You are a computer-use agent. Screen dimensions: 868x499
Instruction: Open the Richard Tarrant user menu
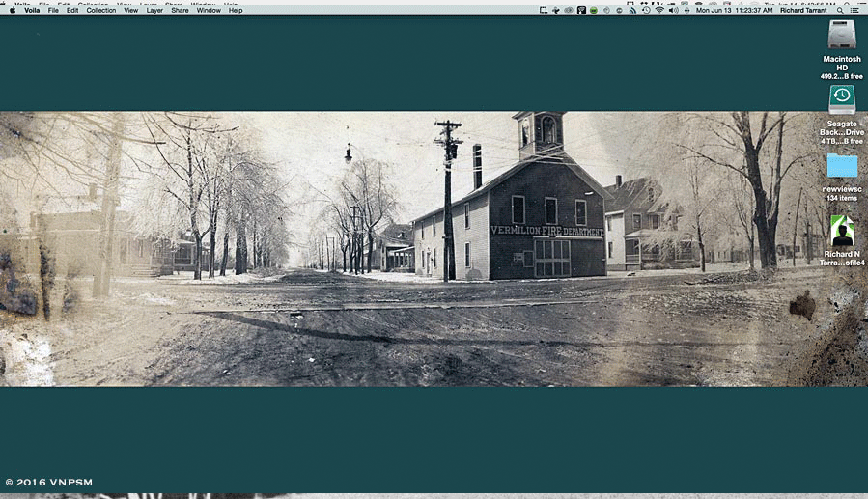click(x=803, y=10)
